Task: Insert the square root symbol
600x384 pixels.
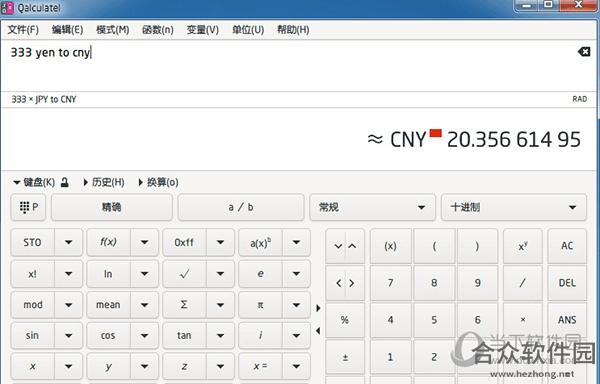Action: 184,274
